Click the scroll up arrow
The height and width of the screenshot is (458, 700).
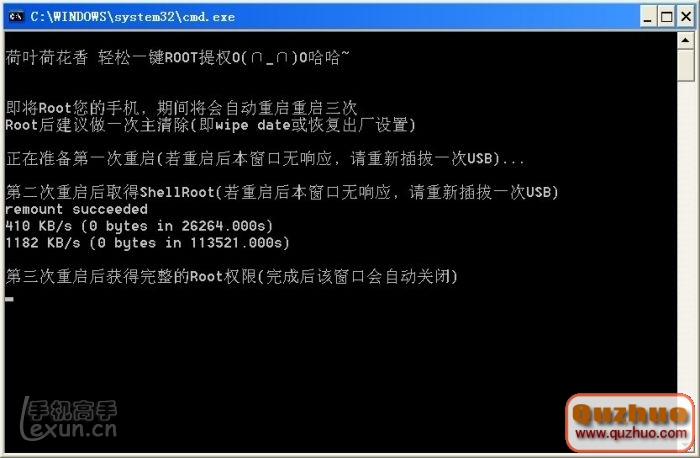pos(686,41)
